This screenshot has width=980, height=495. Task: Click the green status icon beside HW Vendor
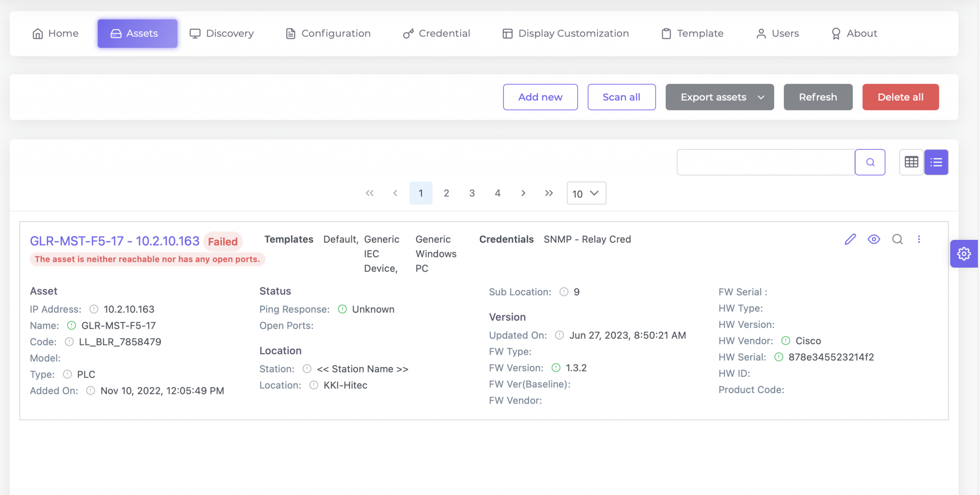click(785, 341)
